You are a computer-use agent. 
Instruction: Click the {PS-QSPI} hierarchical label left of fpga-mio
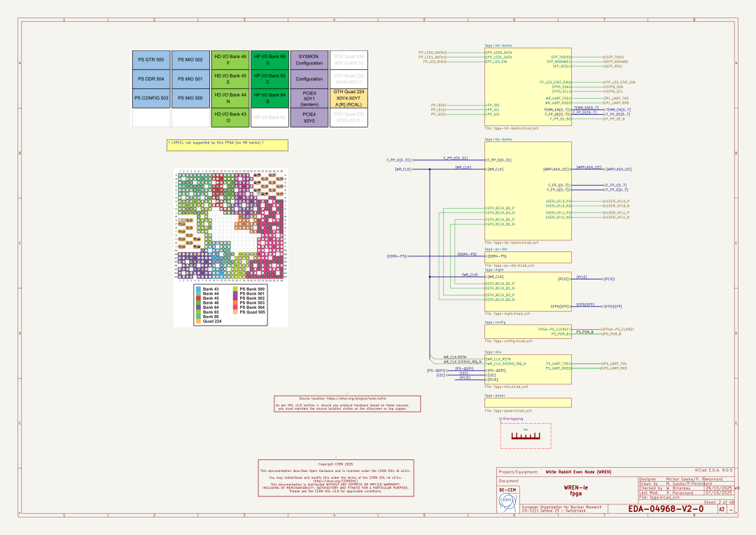[436, 370]
